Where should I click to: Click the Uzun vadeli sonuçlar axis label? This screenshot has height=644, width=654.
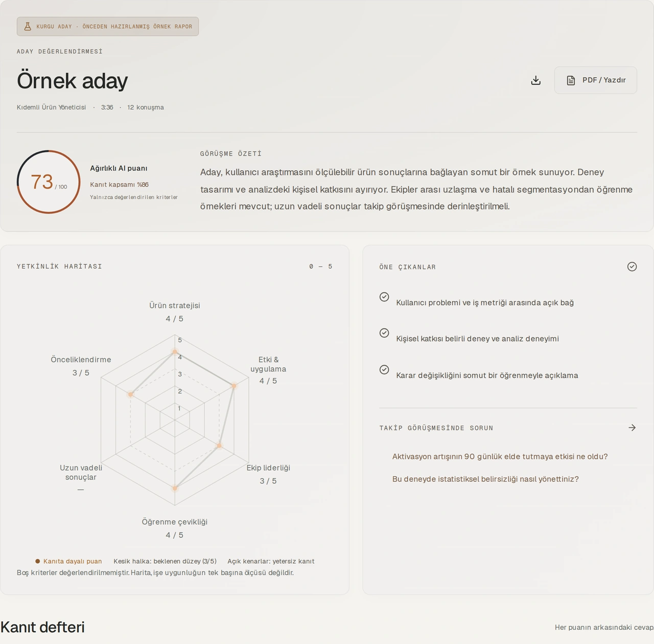pyautogui.click(x=81, y=472)
